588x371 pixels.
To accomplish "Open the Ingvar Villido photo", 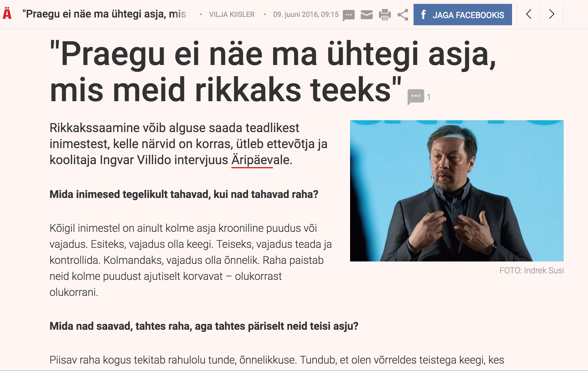I will [x=457, y=191].
